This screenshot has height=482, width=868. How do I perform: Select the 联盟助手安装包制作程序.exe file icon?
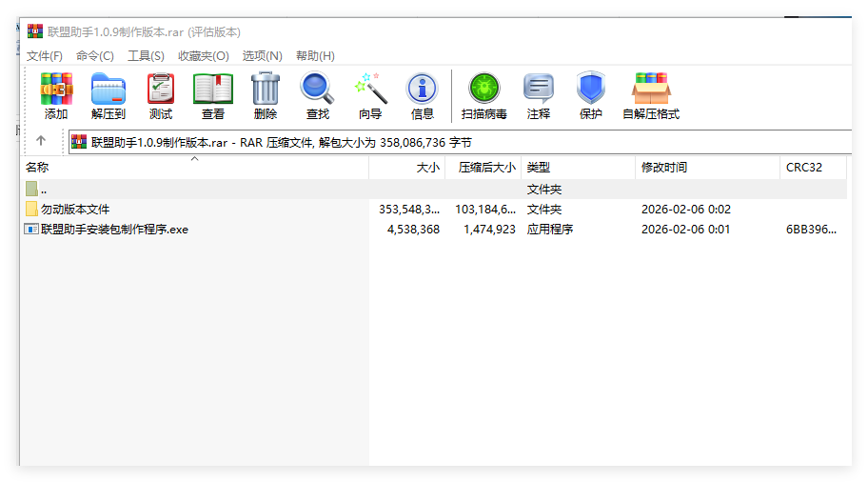pyautogui.click(x=31, y=229)
